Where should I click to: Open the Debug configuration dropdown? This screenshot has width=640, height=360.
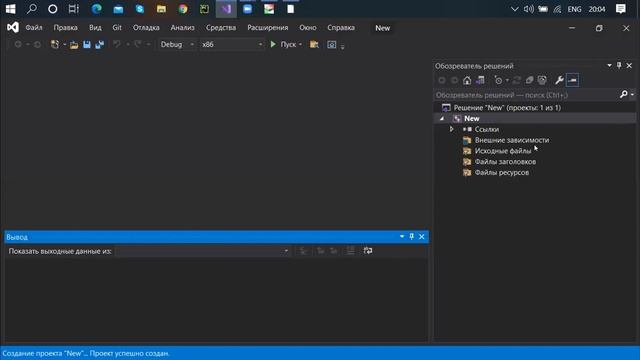(x=176, y=44)
